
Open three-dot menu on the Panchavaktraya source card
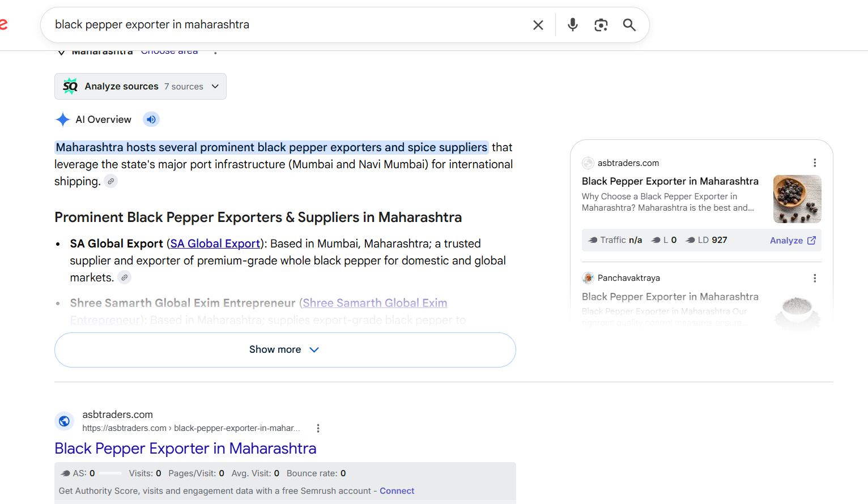(815, 278)
